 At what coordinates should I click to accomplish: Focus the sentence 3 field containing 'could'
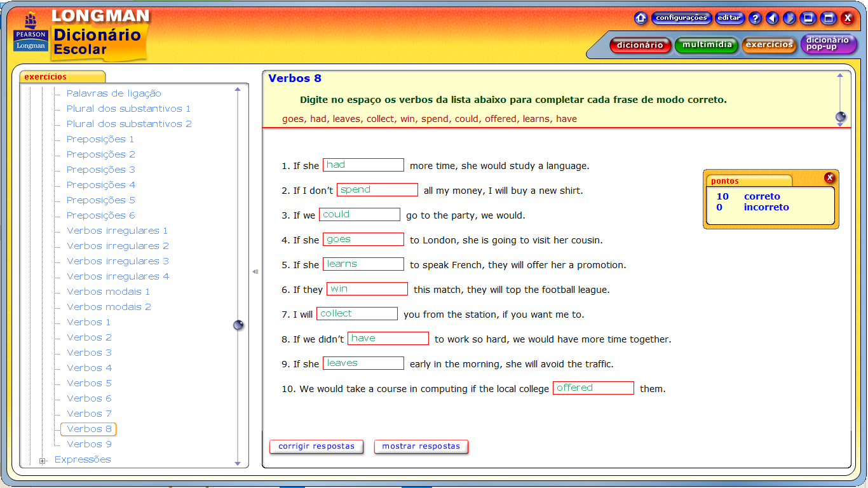pyautogui.click(x=360, y=215)
